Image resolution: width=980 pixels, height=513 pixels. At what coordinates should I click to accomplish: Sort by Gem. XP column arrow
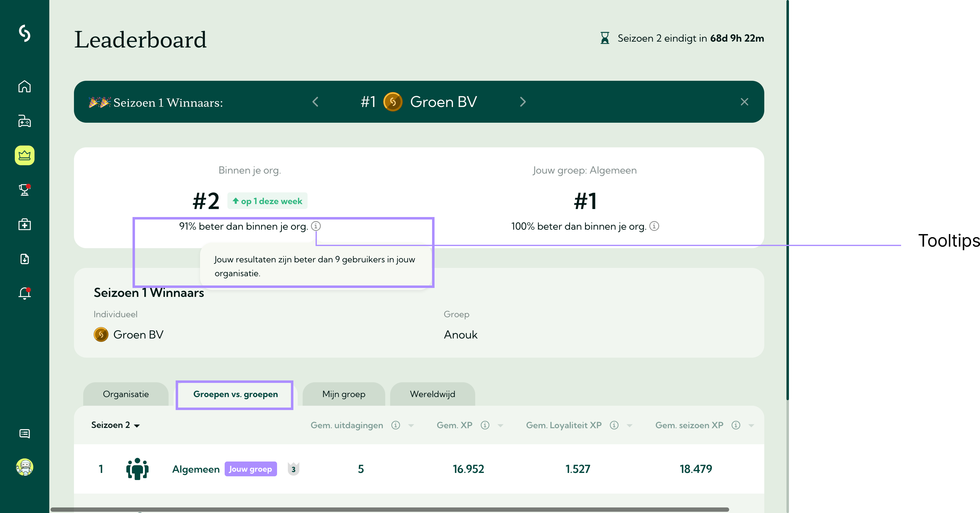(500, 425)
